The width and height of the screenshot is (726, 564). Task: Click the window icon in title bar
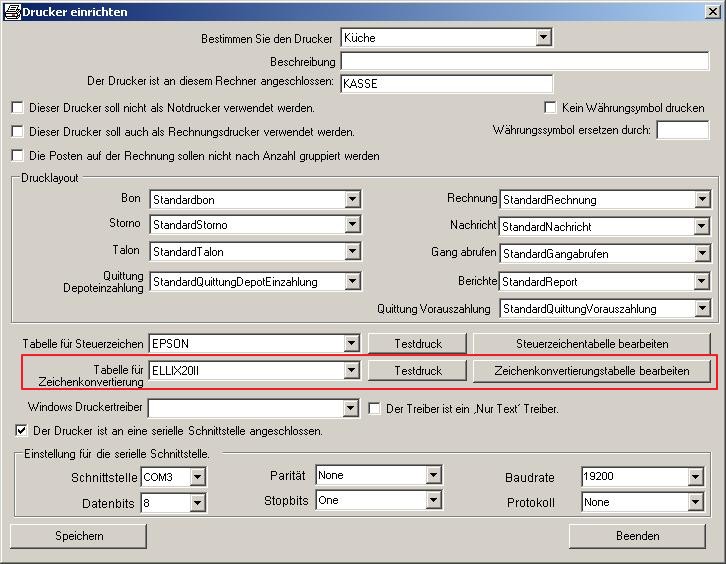pyautogui.click(x=9, y=10)
